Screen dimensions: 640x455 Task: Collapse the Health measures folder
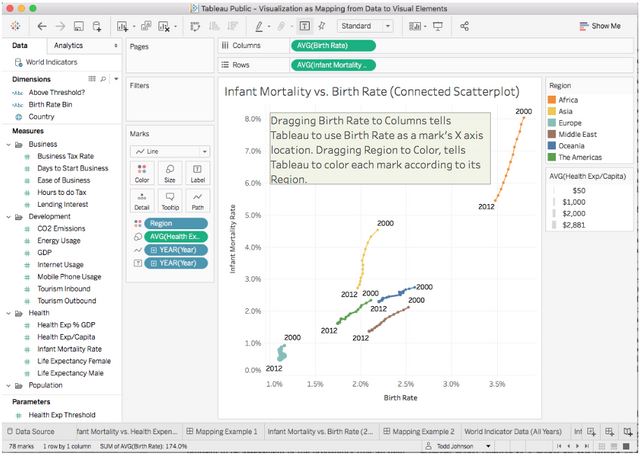pos(8,313)
